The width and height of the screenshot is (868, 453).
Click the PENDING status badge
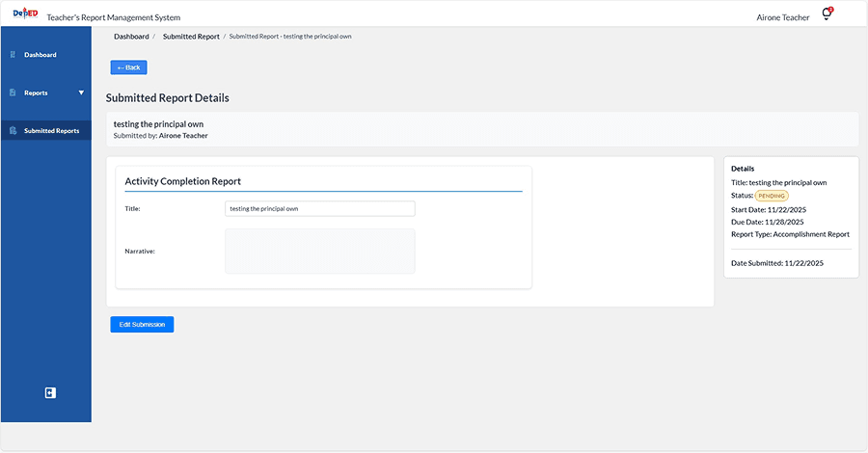771,196
